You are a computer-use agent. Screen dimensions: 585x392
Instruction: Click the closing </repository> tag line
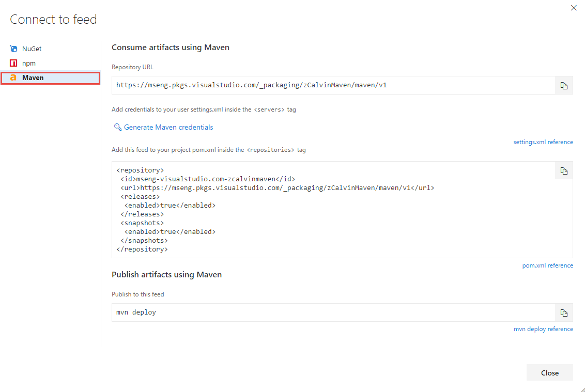click(142, 249)
